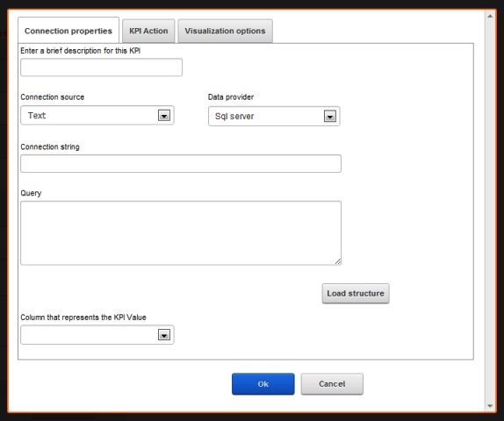The height and width of the screenshot is (421, 504).
Task: Open the Visualization options tab
Action: coord(225,32)
